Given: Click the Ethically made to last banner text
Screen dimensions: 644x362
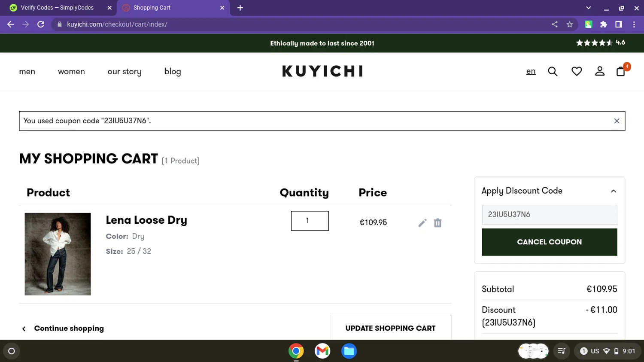Looking at the screenshot, I should click(322, 43).
